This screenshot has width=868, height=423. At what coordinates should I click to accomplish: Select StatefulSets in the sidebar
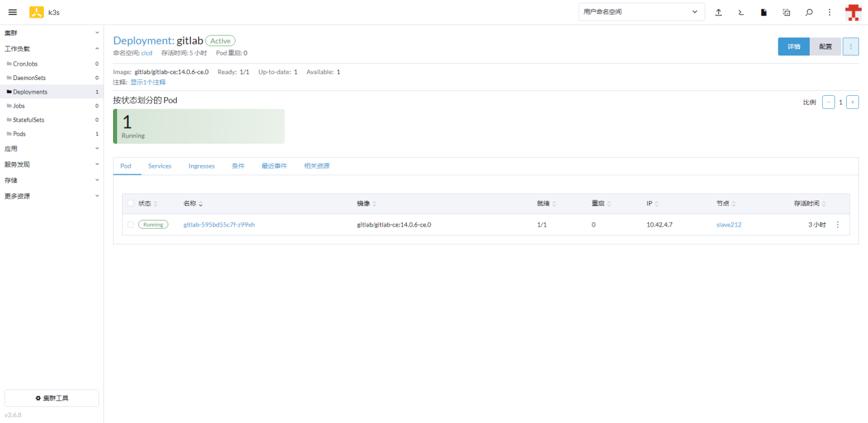(x=28, y=120)
